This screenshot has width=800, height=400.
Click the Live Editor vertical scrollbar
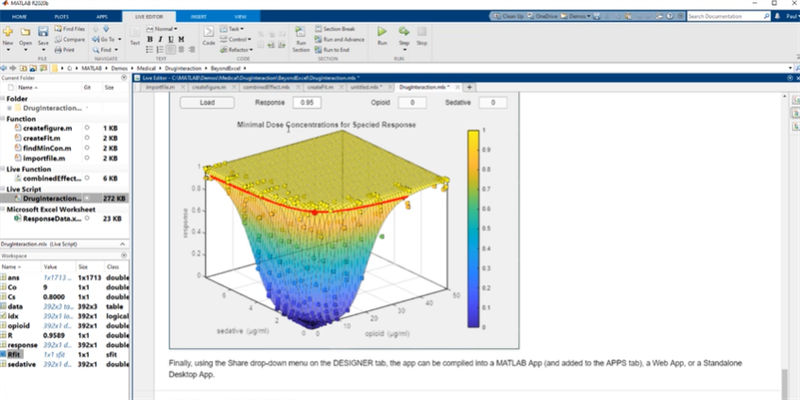point(785,385)
